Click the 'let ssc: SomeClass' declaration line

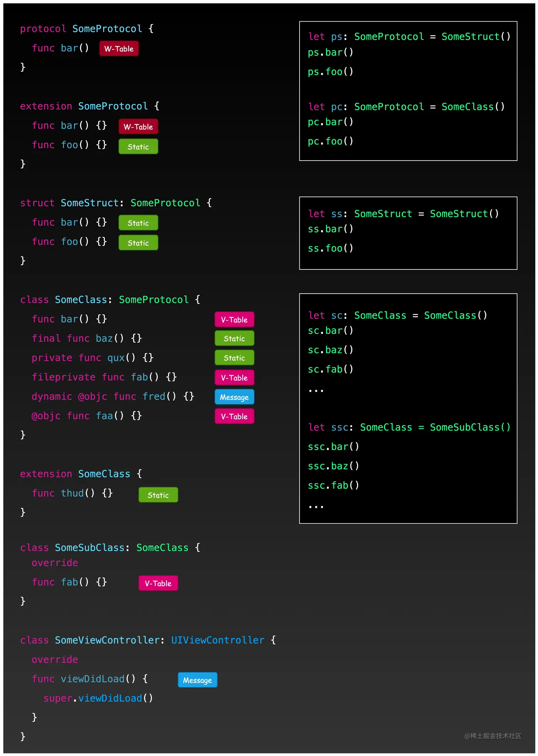409,427
